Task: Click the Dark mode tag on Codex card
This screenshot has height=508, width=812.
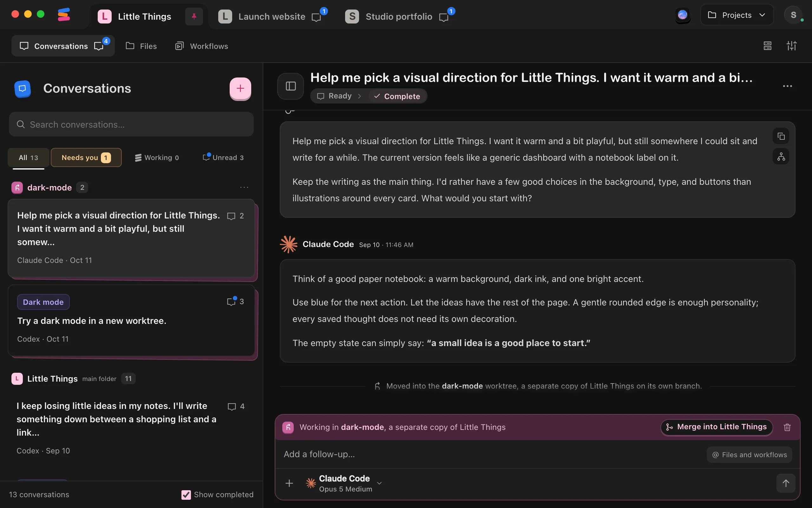Action: 43,302
